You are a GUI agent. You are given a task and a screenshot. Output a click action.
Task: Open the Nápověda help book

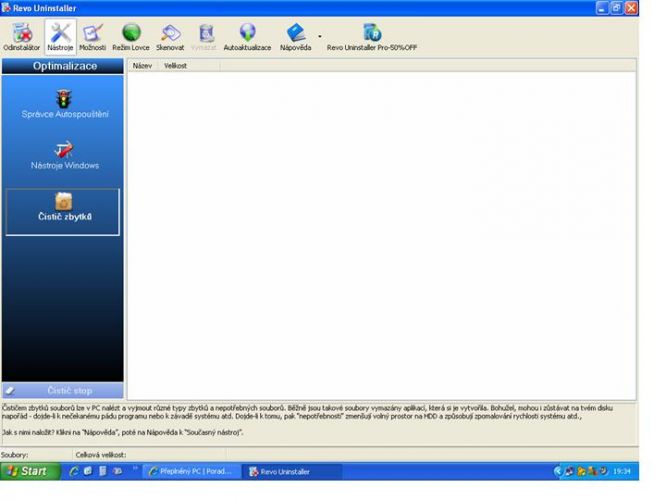tap(296, 37)
